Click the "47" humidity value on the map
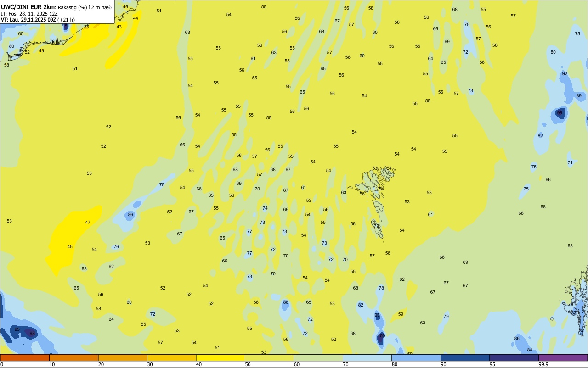The image size is (588, 368). 88,223
